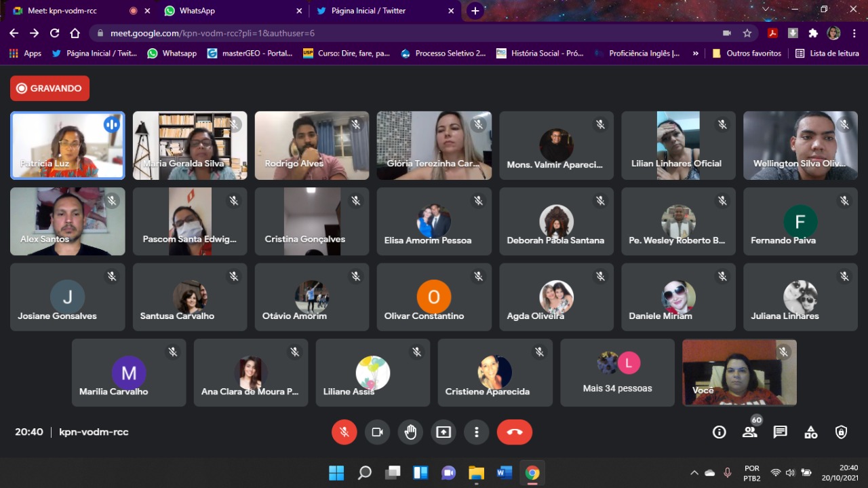This screenshot has height=488, width=868.
Task: Open Word from the Windows taskbar
Action: coord(504,473)
